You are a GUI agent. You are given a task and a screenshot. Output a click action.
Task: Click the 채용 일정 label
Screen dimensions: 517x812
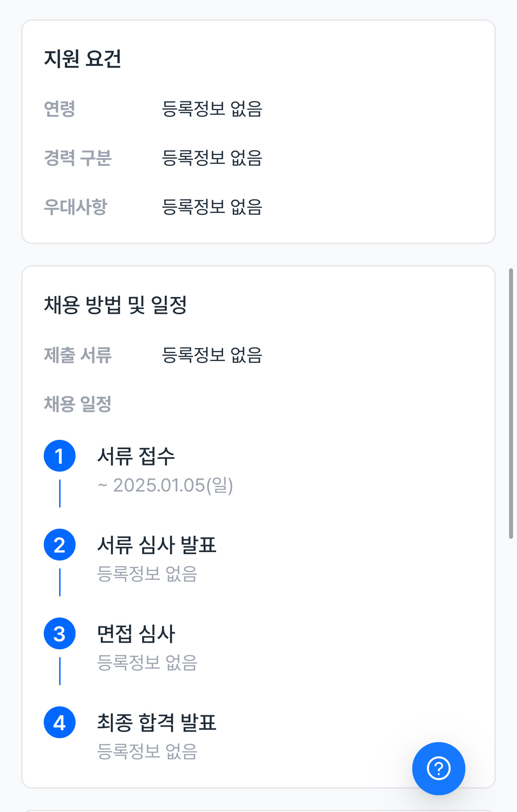click(x=78, y=404)
